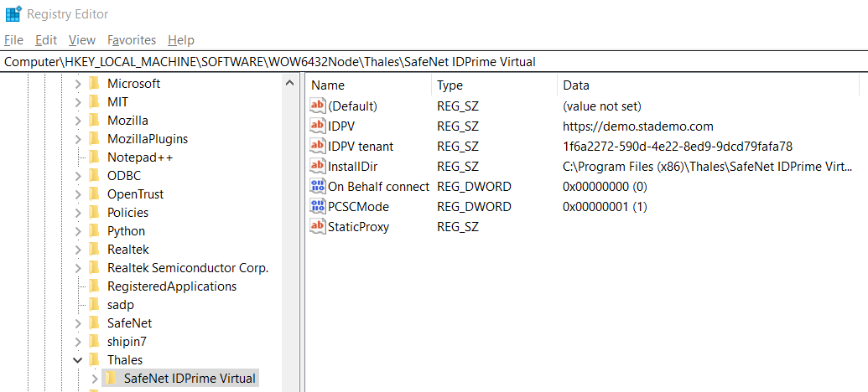Open the View menu
The height and width of the screenshot is (392, 868).
(x=82, y=40)
